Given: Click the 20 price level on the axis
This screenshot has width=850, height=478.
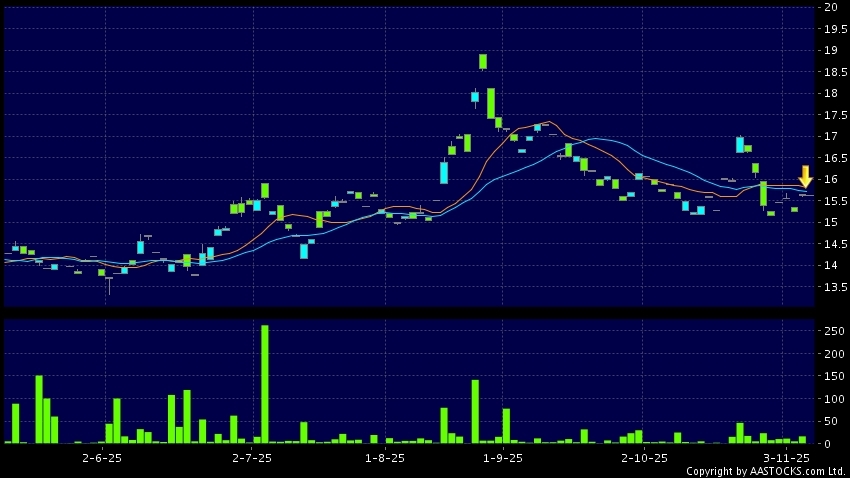Looking at the screenshot, I should 830,8.
